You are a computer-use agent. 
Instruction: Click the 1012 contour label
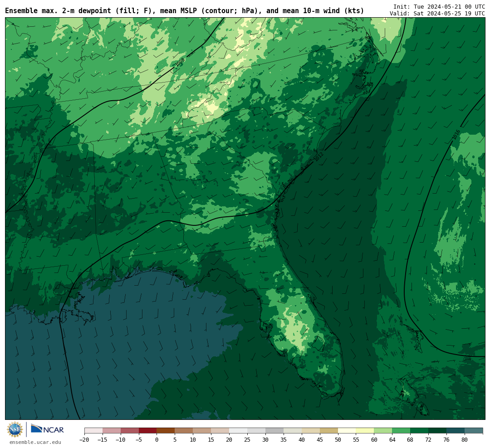click(318, 156)
